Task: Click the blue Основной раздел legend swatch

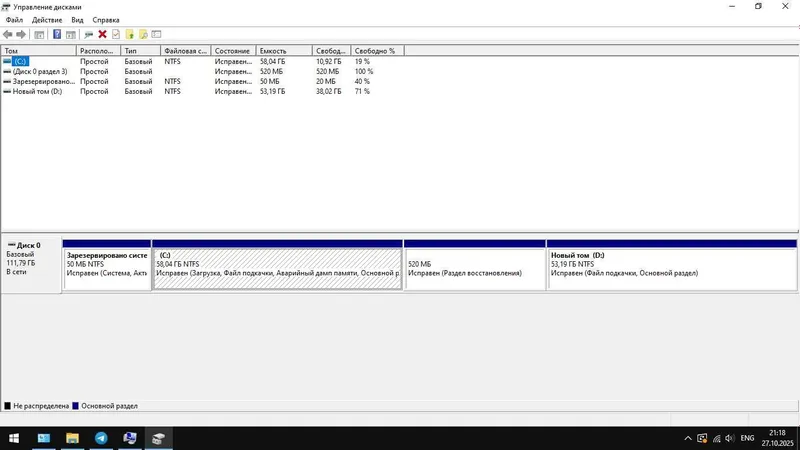Action: (x=76, y=406)
